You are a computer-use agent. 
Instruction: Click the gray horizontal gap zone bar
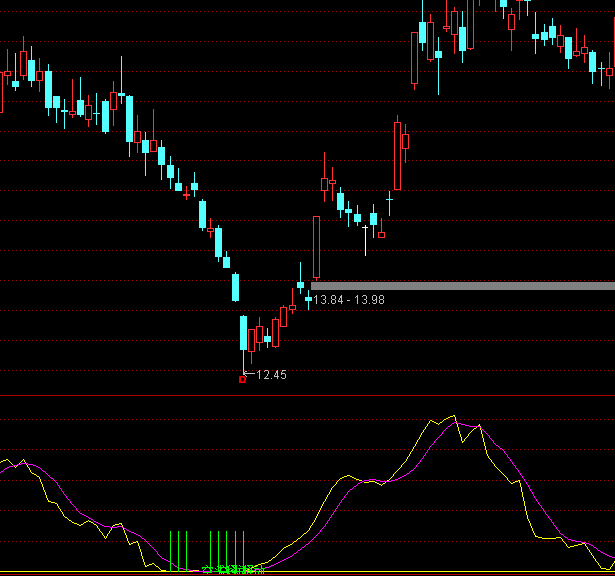(x=462, y=286)
